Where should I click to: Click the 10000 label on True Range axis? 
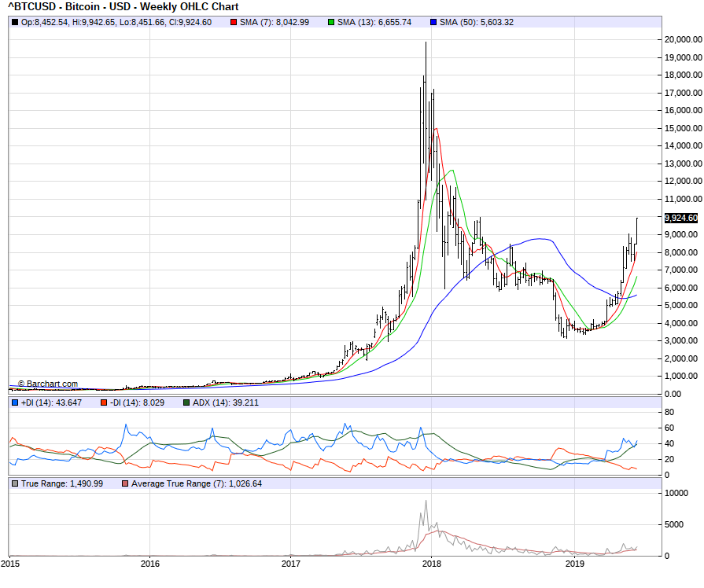(x=676, y=494)
